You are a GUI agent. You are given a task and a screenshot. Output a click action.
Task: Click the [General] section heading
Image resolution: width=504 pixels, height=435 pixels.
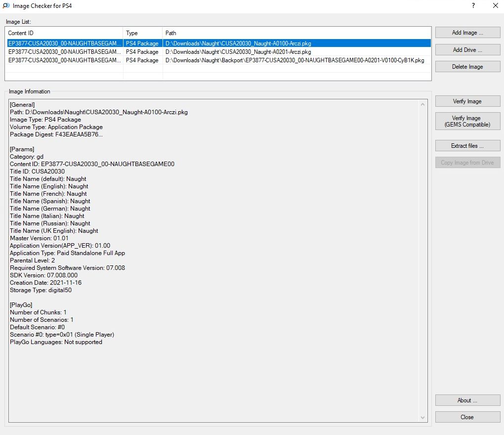pos(22,105)
